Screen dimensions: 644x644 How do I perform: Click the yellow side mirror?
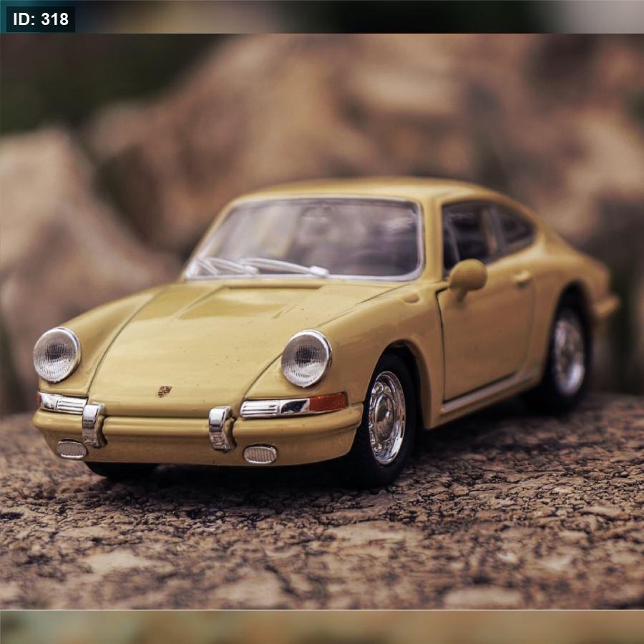[x=468, y=275]
